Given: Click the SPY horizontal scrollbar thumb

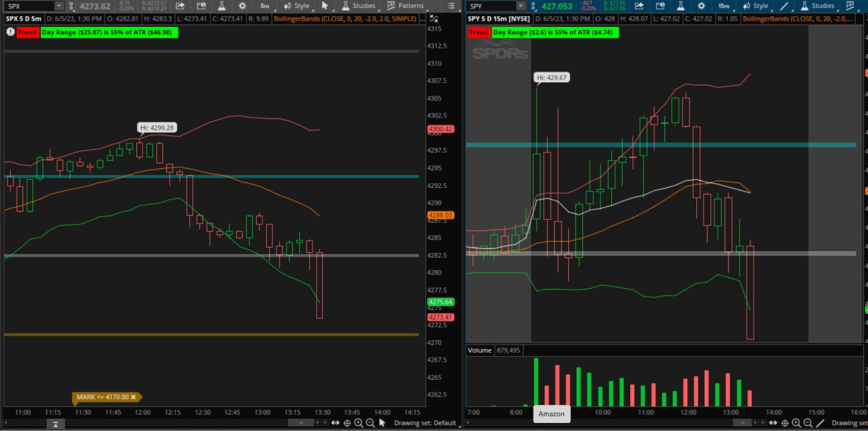Looking at the screenshot, I should coord(742,423).
